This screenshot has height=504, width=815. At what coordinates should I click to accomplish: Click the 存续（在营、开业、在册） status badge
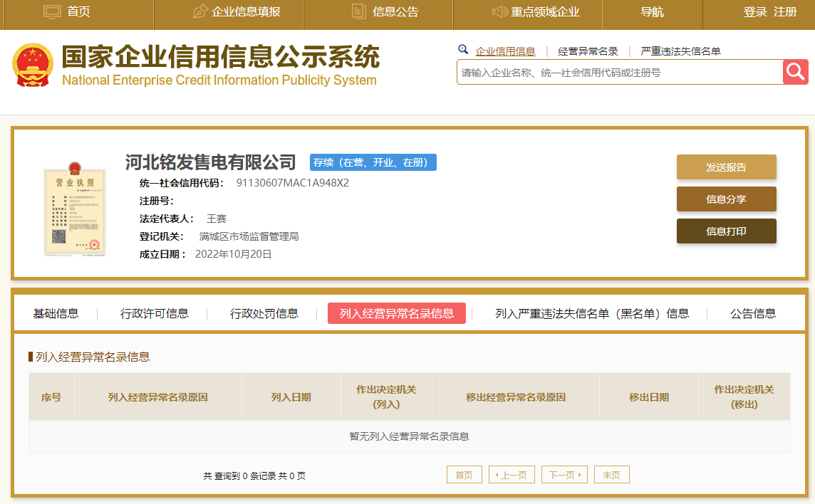(x=373, y=162)
